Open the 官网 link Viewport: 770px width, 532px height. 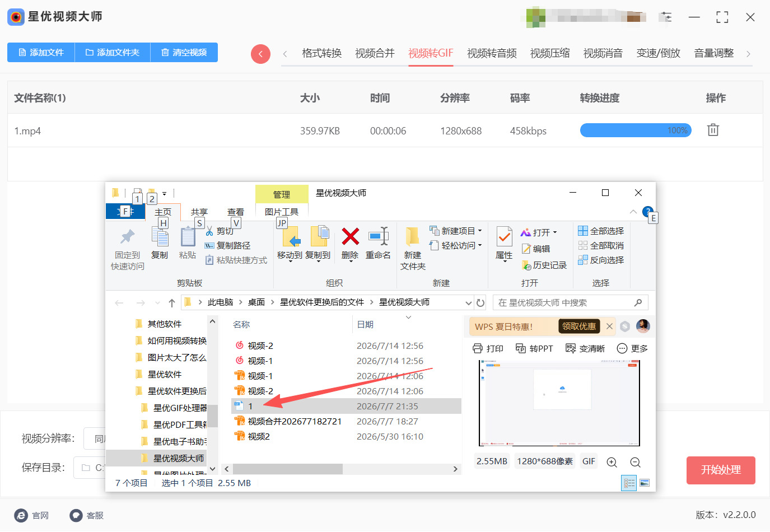[31, 515]
